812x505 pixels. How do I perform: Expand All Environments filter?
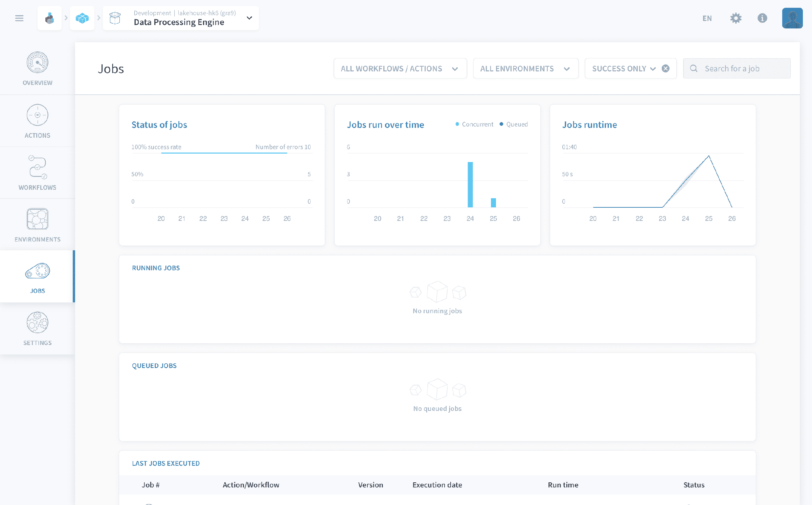click(x=526, y=69)
